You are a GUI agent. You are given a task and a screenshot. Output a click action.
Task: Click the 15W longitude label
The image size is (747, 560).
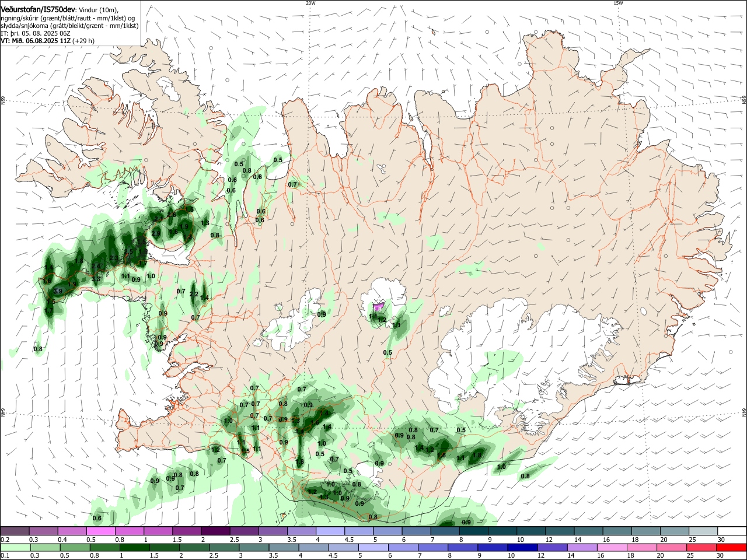coord(618,3)
